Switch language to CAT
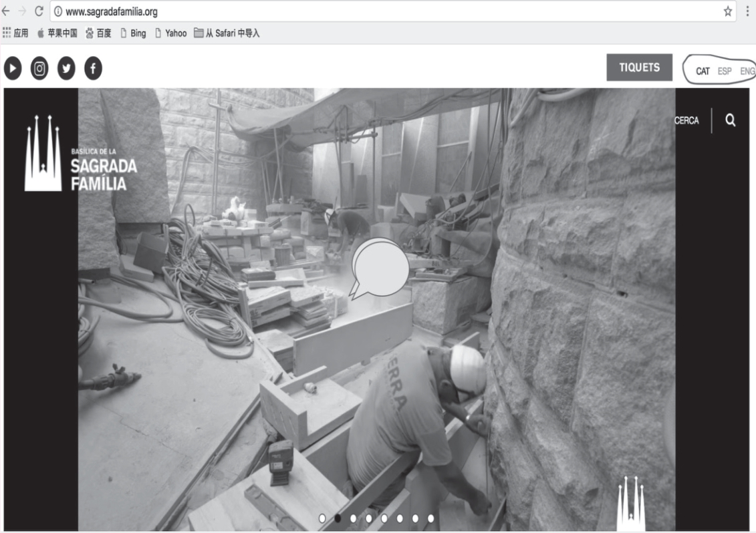756x533 pixels. [703, 71]
